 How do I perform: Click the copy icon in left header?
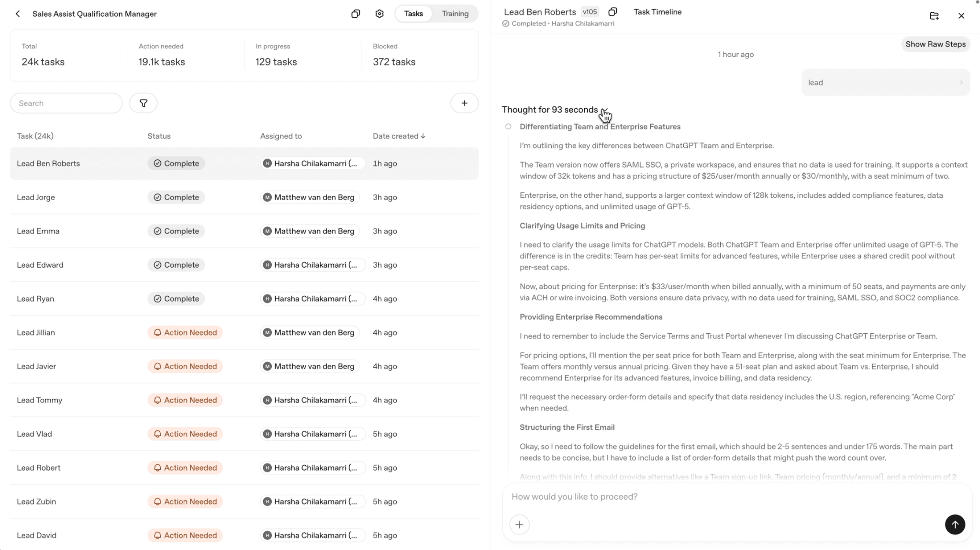pyautogui.click(x=356, y=14)
